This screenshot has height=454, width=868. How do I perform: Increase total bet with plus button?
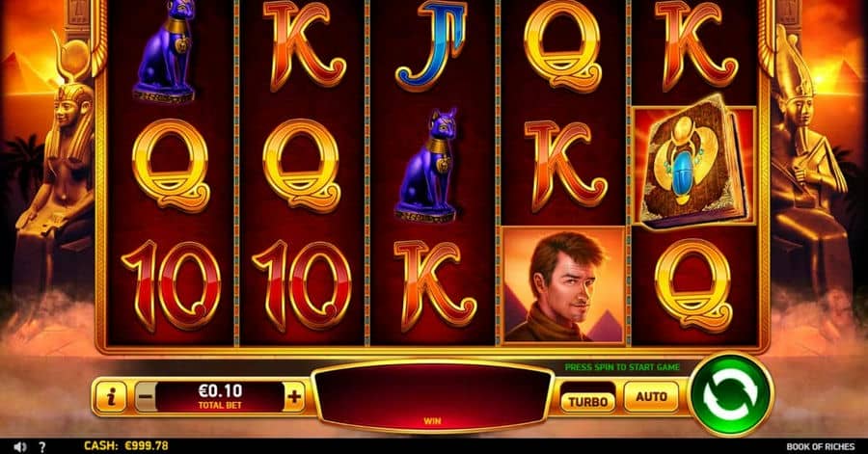point(294,396)
